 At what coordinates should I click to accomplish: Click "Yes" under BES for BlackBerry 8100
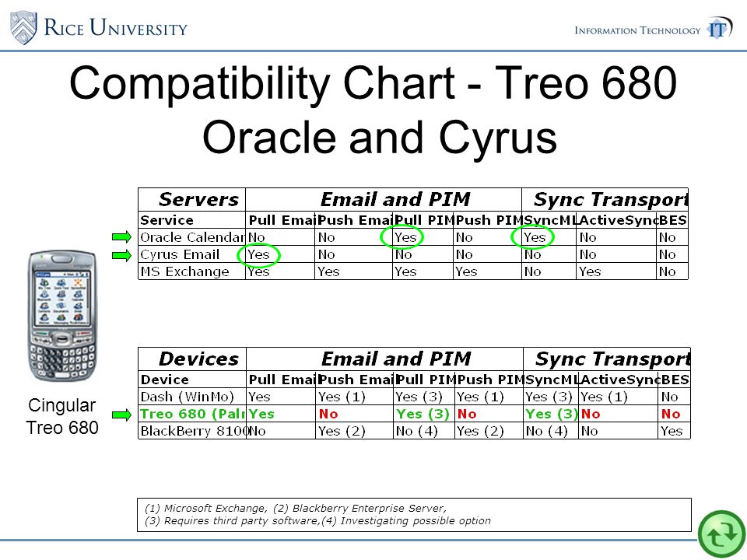(x=672, y=431)
